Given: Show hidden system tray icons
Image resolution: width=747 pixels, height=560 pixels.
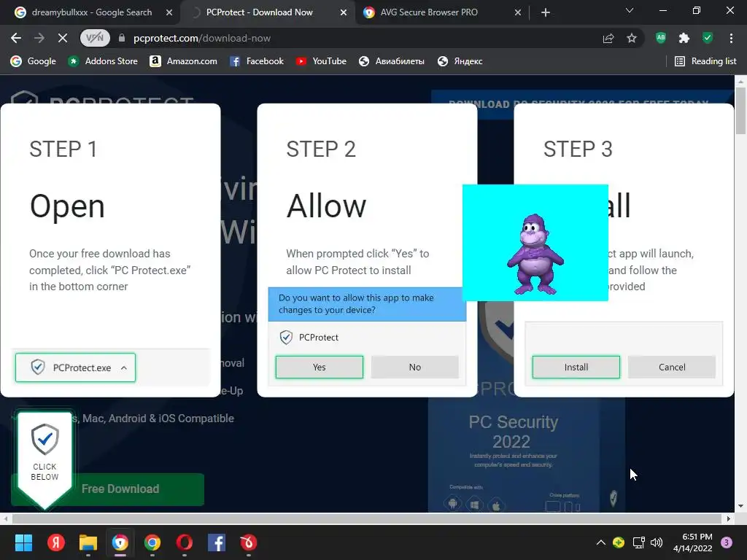Looking at the screenshot, I should point(601,542).
